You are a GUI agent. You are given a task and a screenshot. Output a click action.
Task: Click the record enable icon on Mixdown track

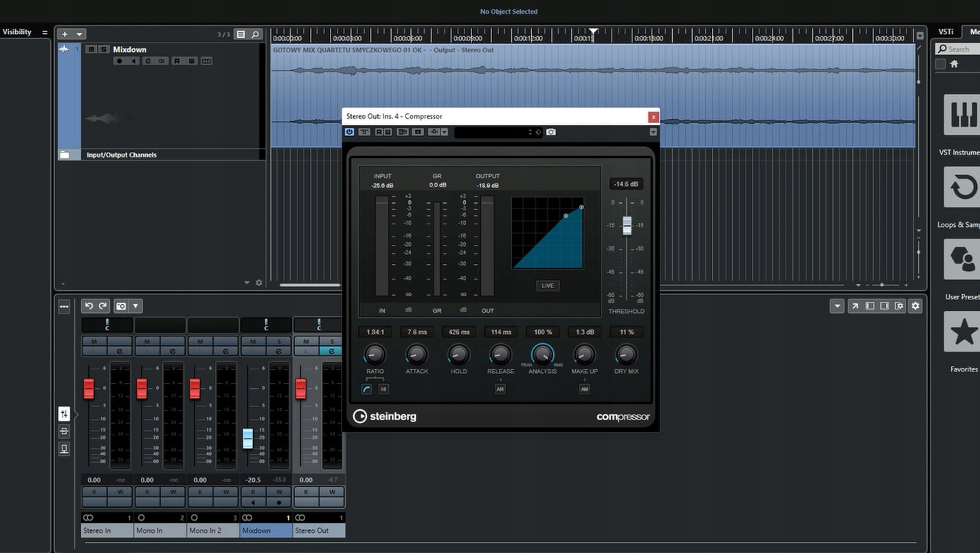120,61
